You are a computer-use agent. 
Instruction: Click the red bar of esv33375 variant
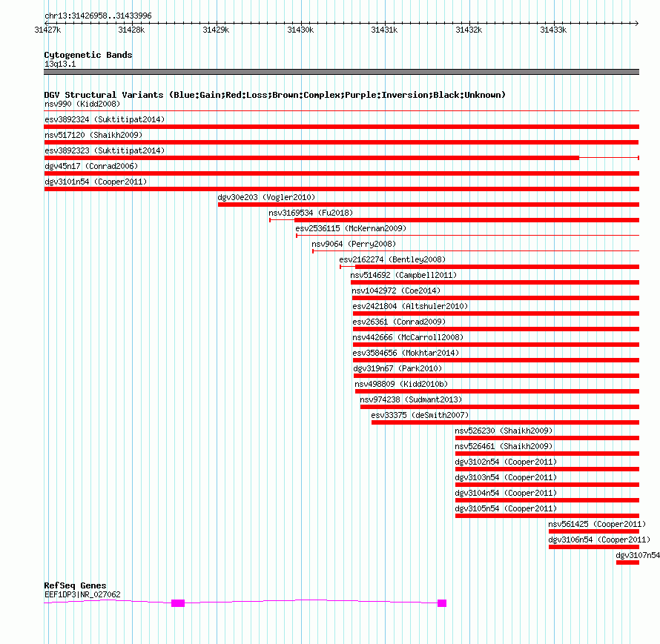[505, 422]
